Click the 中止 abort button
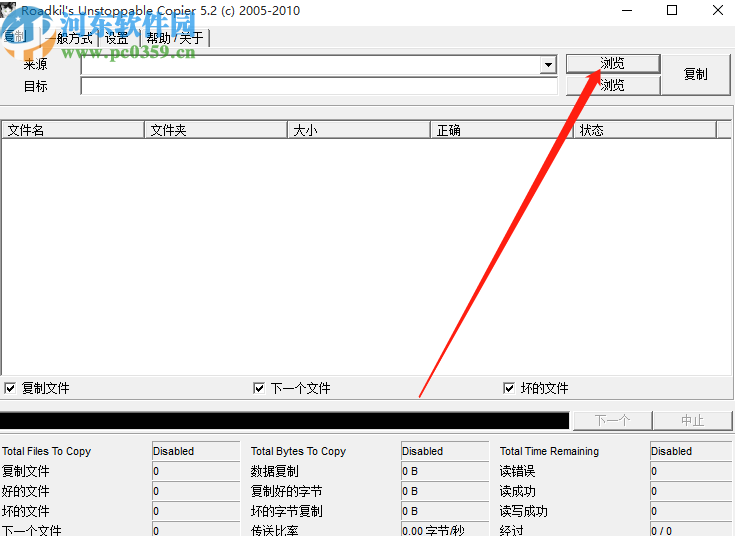Screen dimensions: 735x536 [x=692, y=421]
